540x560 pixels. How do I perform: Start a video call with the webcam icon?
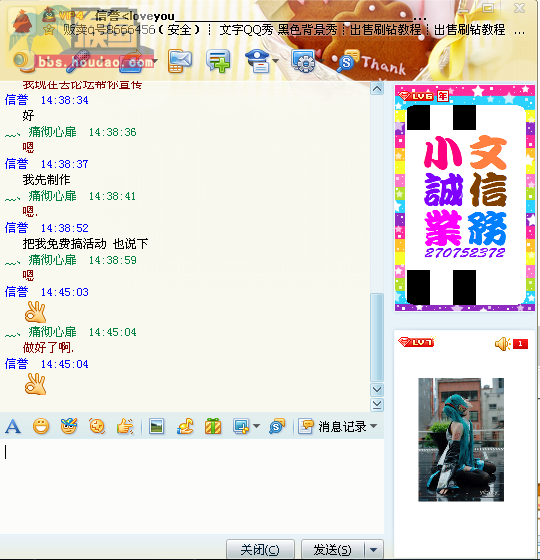click(x=23, y=61)
